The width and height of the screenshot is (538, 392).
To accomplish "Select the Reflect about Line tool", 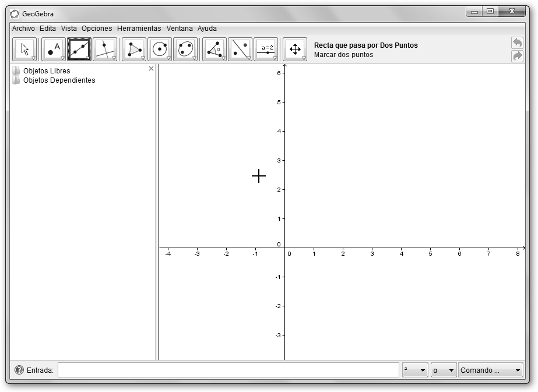I will coord(240,50).
